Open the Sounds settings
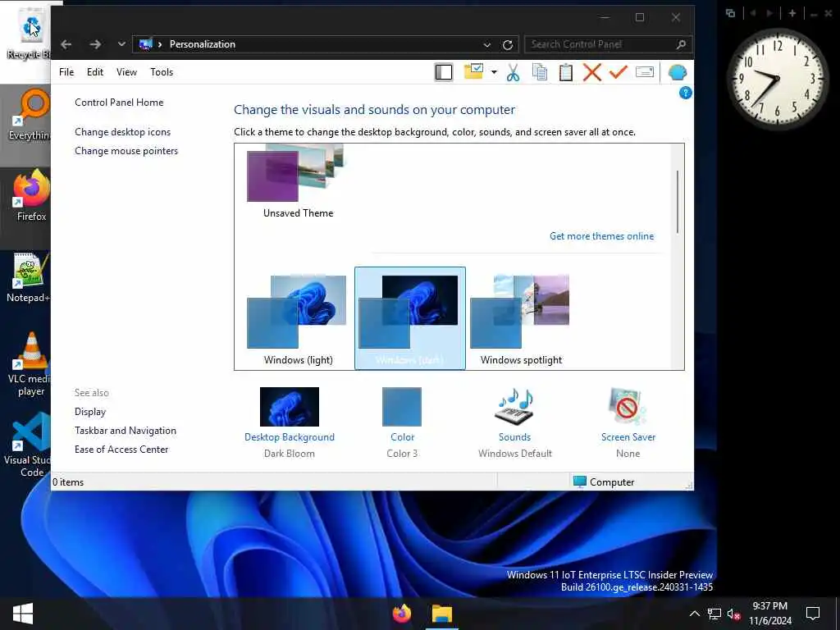This screenshot has height=630, width=840. point(515,422)
